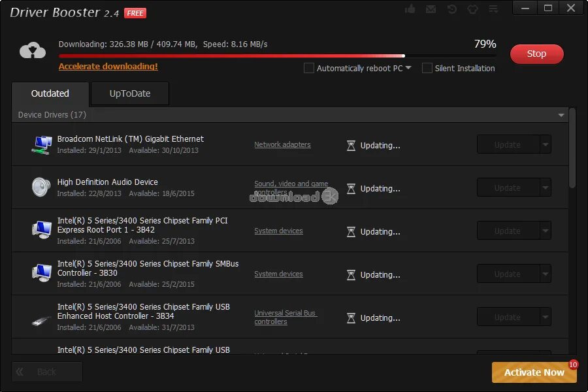The width and height of the screenshot is (588, 392).
Task: Click the Updating... status in the Broadcom row
Action: [x=380, y=146]
